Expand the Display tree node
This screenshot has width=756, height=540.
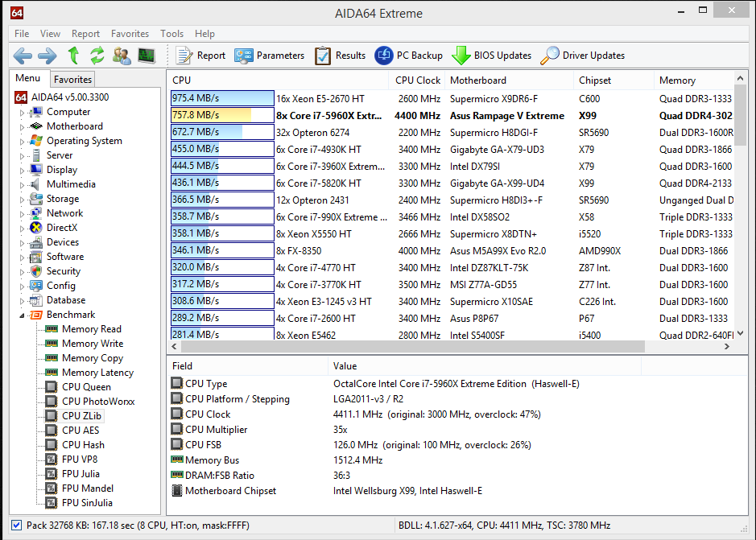click(x=22, y=170)
